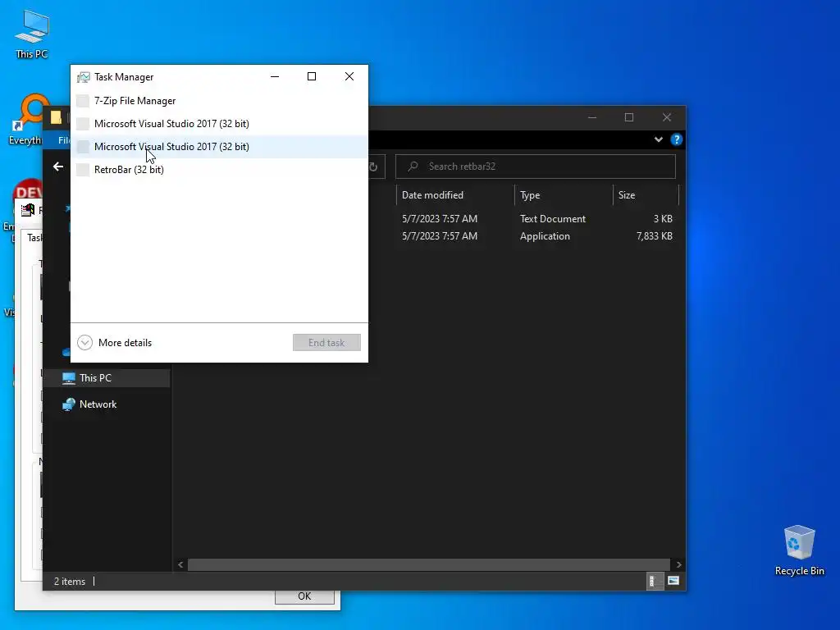Image resolution: width=840 pixels, height=630 pixels.
Task: Click the Search retbar32 field
Action: pos(536,167)
